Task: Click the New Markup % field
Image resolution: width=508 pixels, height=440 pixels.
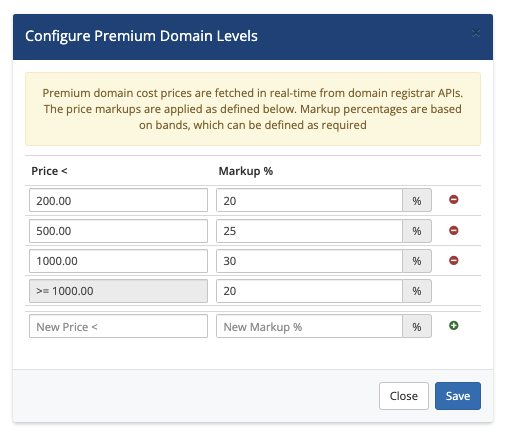Action: click(309, 326)
